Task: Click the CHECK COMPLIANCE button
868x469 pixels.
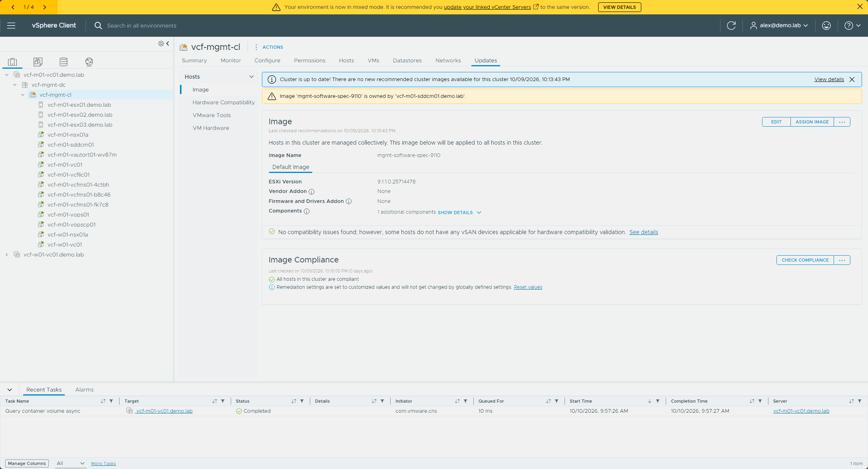Action: (805, 260)
